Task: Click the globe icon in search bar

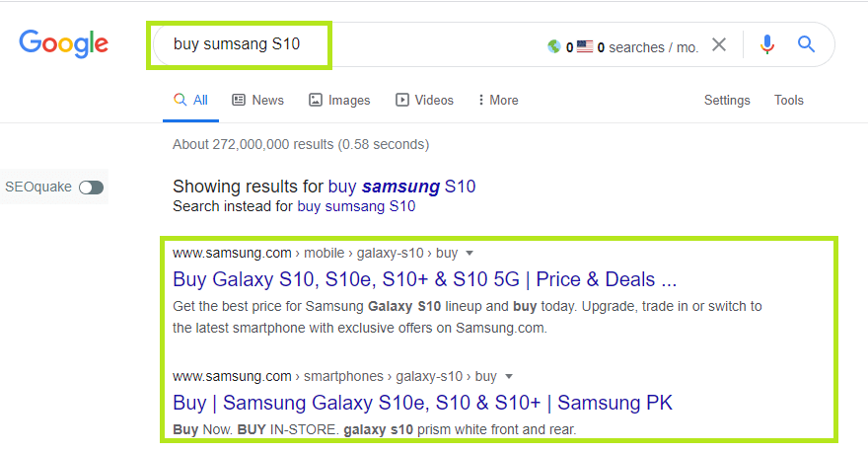Action: (x=554, y=46)
